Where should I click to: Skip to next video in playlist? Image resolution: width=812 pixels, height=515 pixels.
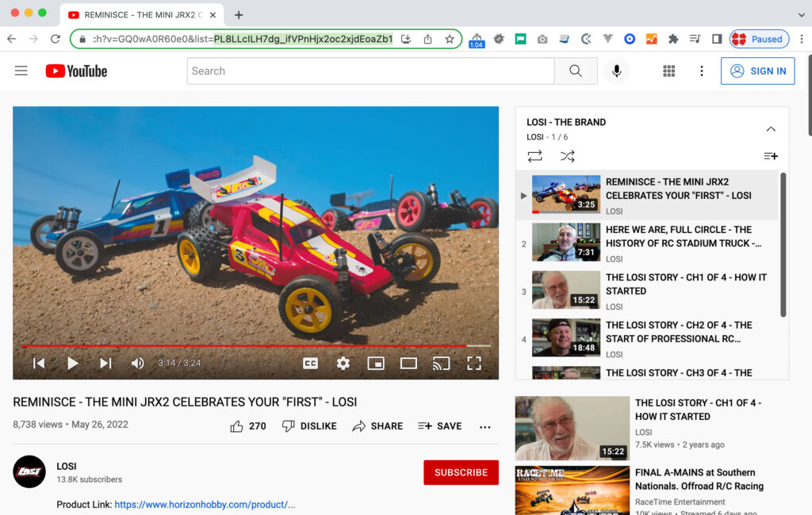105,364
